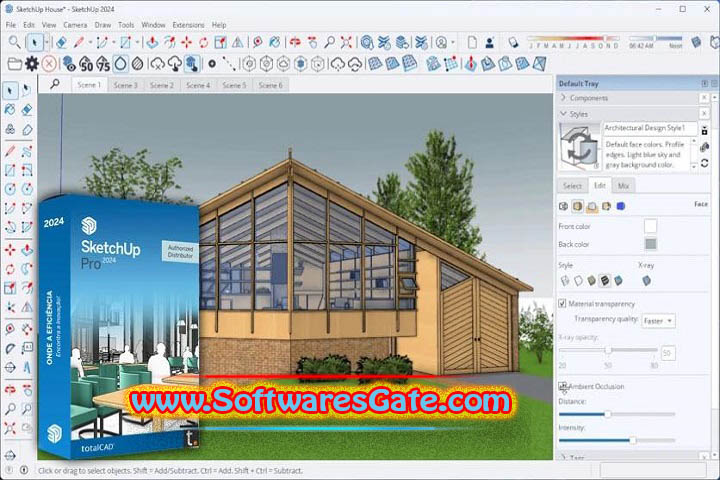Switch to Scene 3 tab
This screenshot has width=720, height=480.
click(125, 85)
